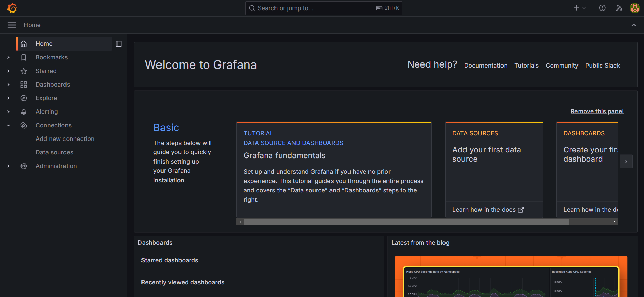
Task: Toggle the hamburger menu icon
Action: click(12, 25)
